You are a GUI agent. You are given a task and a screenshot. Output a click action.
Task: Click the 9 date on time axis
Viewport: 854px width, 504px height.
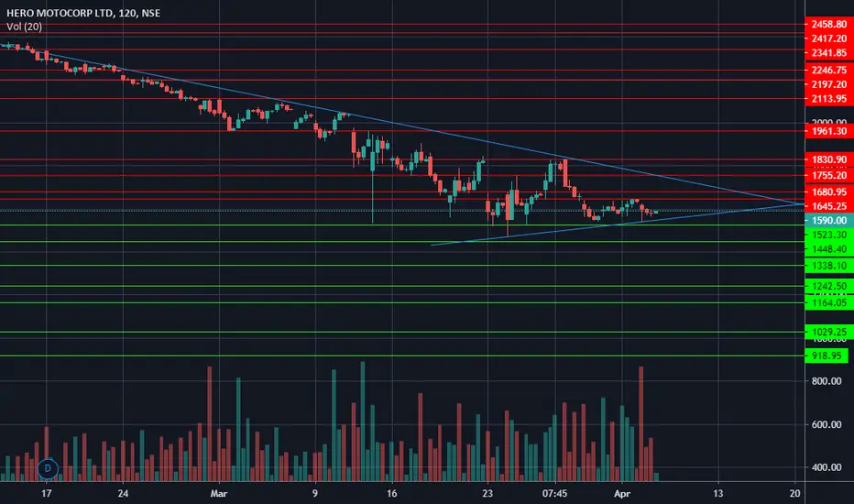point(315,494)
